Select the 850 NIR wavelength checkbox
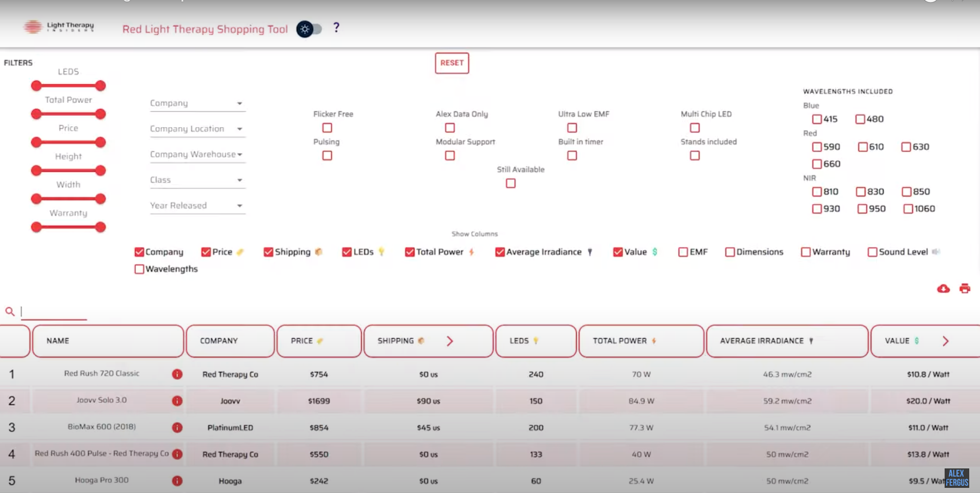The height and width of the screenshot is (493, 980). click(907, 192)
